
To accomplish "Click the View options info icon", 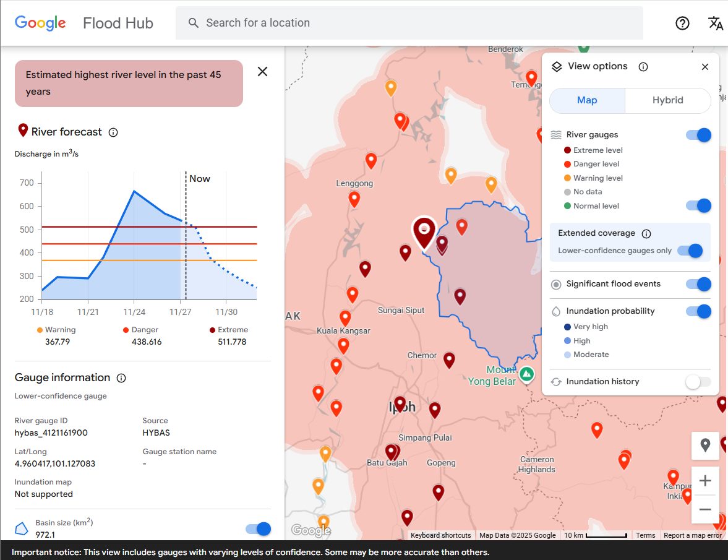I will (643, 67).
